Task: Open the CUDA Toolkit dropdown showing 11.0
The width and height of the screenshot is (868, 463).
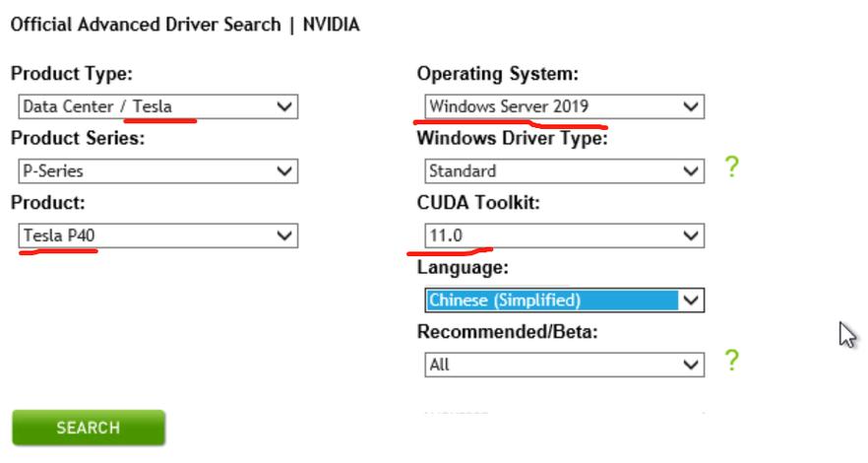Action: (x=564, y=235)
